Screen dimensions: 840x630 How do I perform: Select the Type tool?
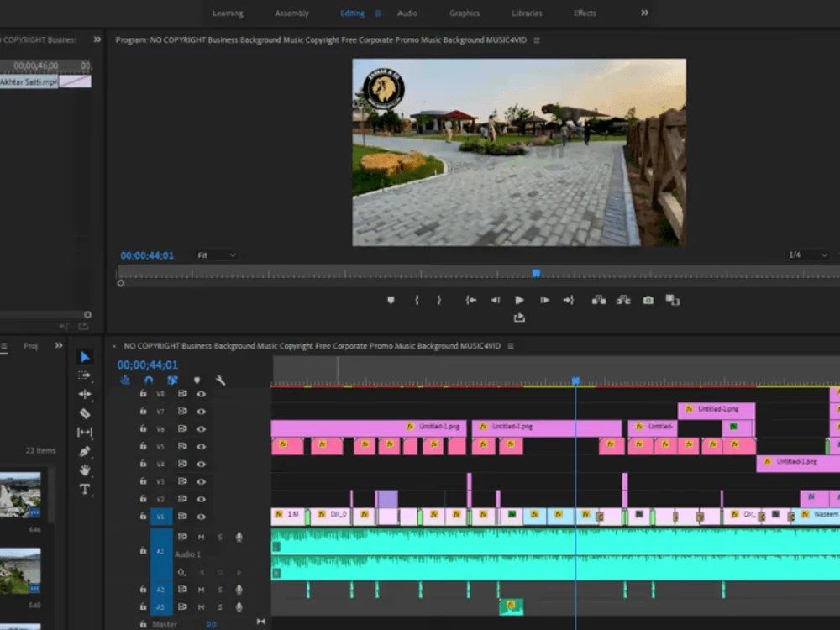(x=85, y=489)
